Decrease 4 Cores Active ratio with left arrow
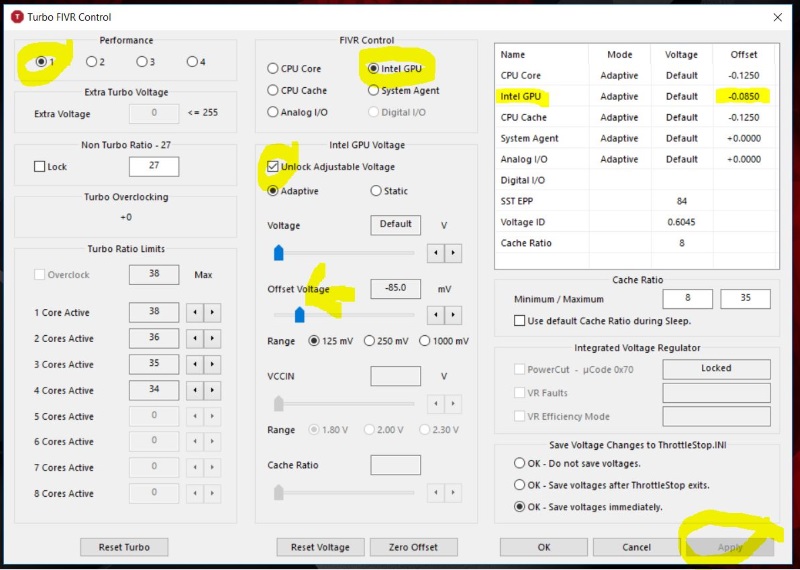Screen dimensions: 800x570 195,390
